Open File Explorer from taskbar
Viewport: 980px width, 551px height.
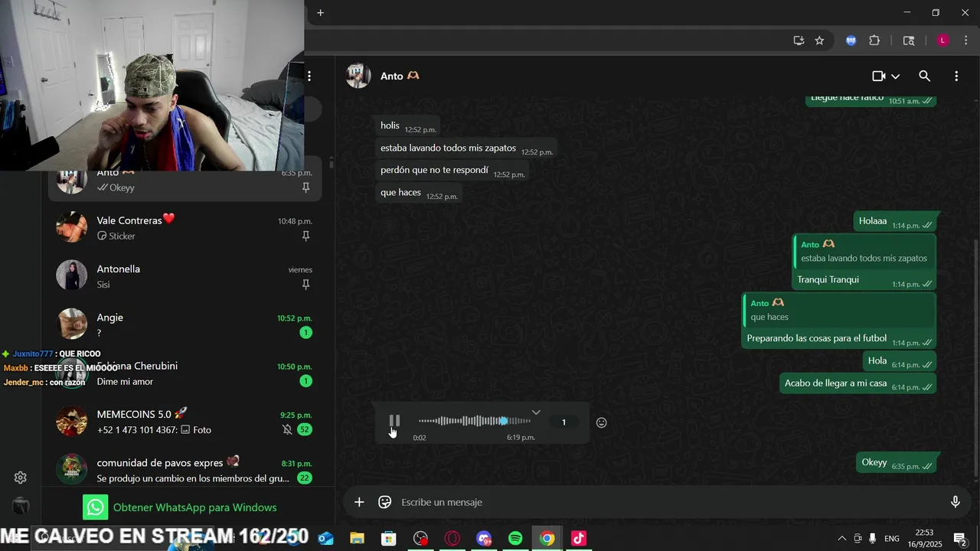tap(357, 539)
